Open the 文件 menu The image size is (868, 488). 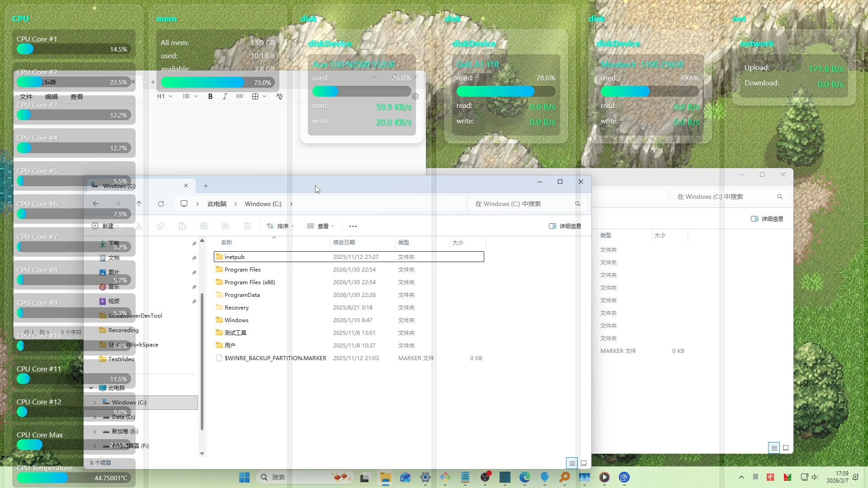point(26,96)
